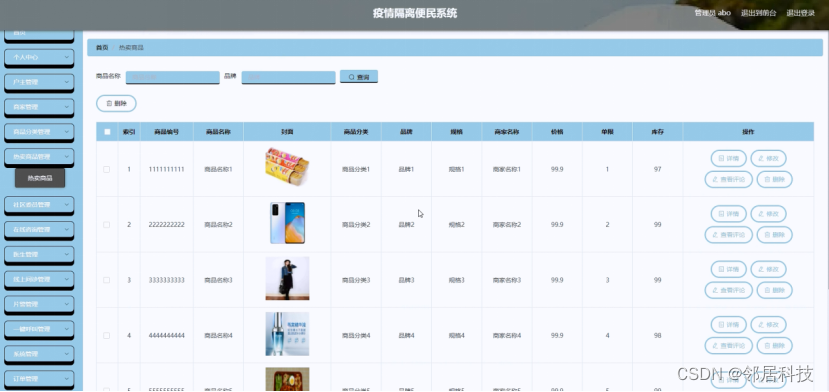Focus the 商品名称 search input field
This screenshot has height=392, width=829.
pos(172,77)
